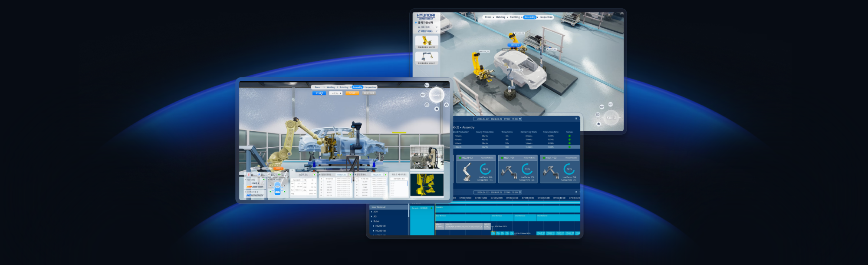The width and height of the screenshot is (868, 265).
Task: Click home icon below Build dial
Action: click(x=598, y=124)
